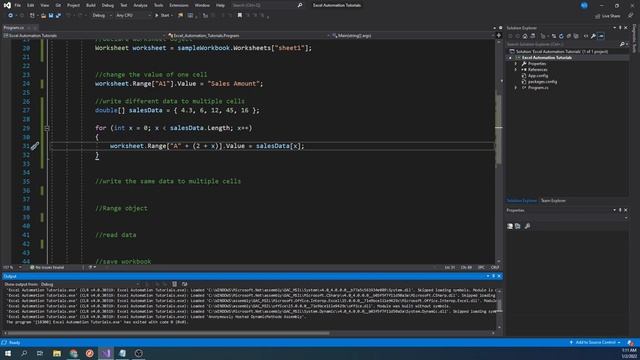Open the Tools menu
640x360 pixels.
point(158,5)
